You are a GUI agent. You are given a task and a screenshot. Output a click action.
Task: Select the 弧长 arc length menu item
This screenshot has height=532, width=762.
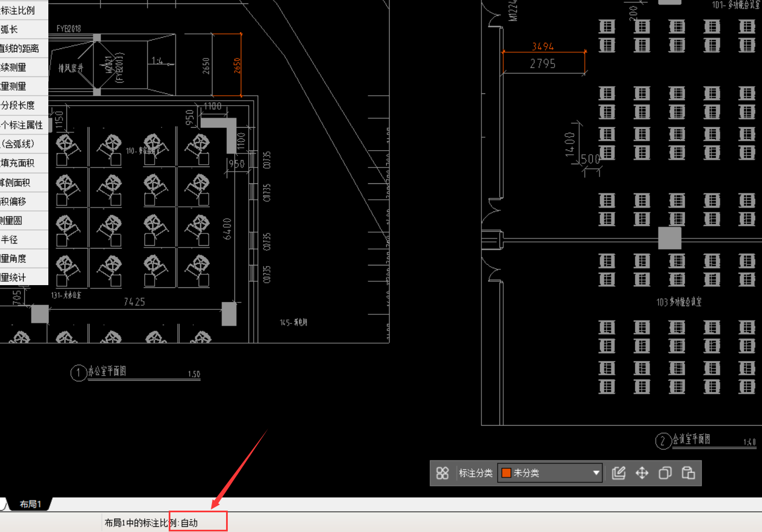click(x=10, y=29)
